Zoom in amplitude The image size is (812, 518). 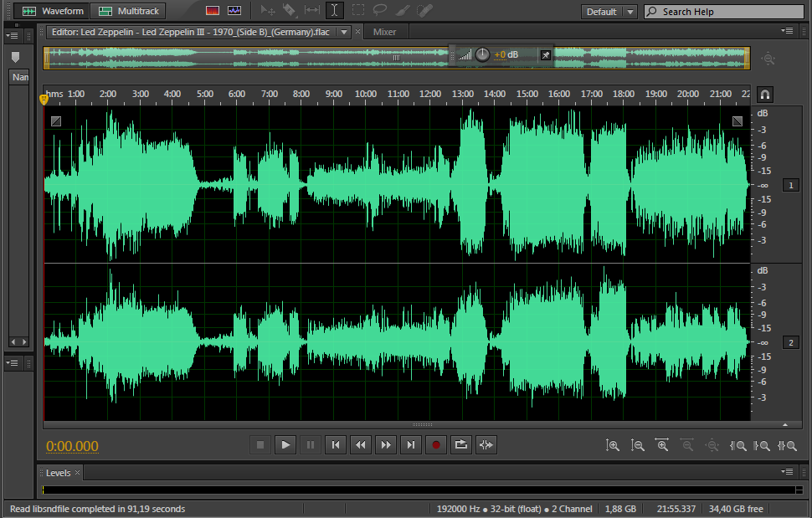coord(613,445)
